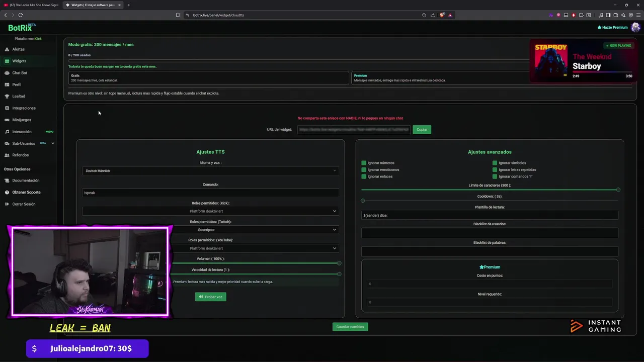This screenshot has width=644, height=362.
Task: Switch to the YouTube browser tab
Action: click(32, 5)
